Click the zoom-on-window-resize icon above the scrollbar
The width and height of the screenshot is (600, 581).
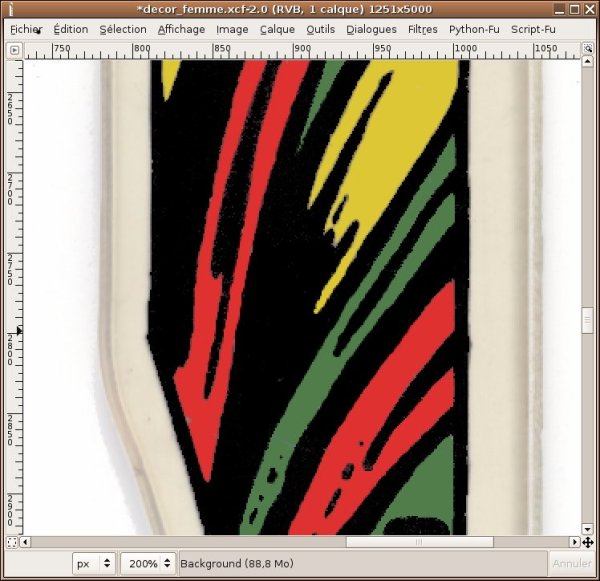tap(587, 49)
